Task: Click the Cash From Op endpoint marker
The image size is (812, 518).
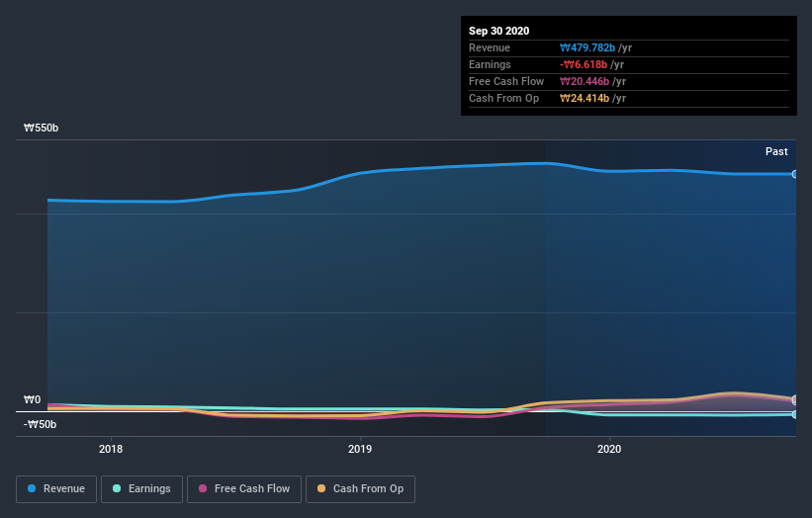Action: click(x=794, y=399)
